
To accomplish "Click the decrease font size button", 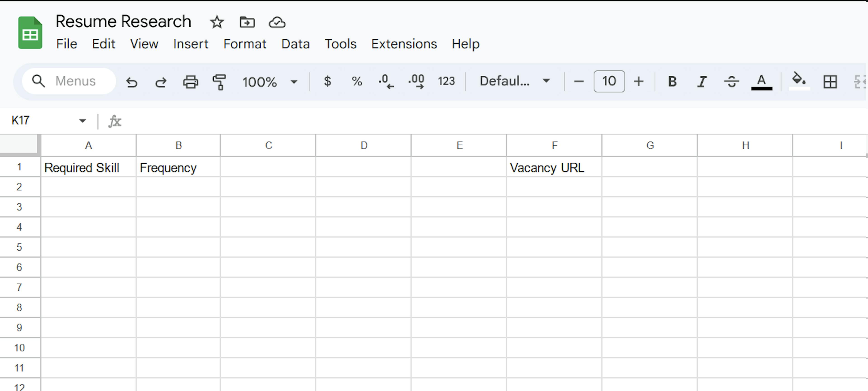I will pyautogui.click(x=580, y=82).
